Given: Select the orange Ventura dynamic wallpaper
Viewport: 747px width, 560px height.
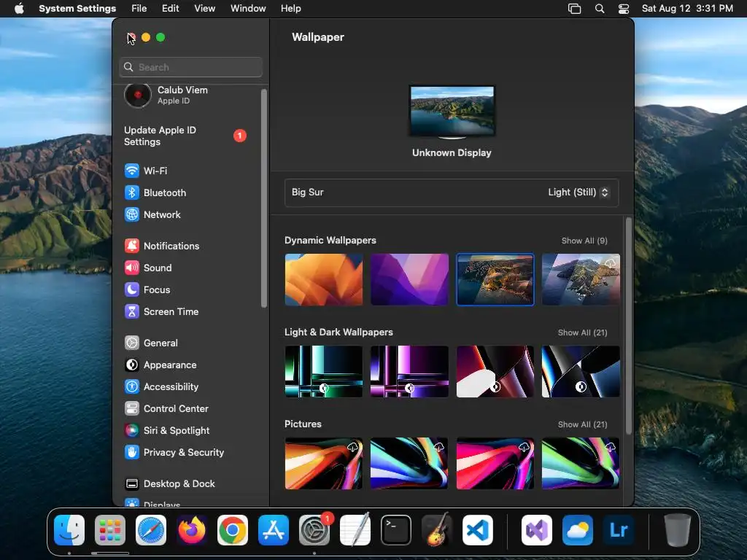Looking at the screenshot, I should [x=323, y=279].
